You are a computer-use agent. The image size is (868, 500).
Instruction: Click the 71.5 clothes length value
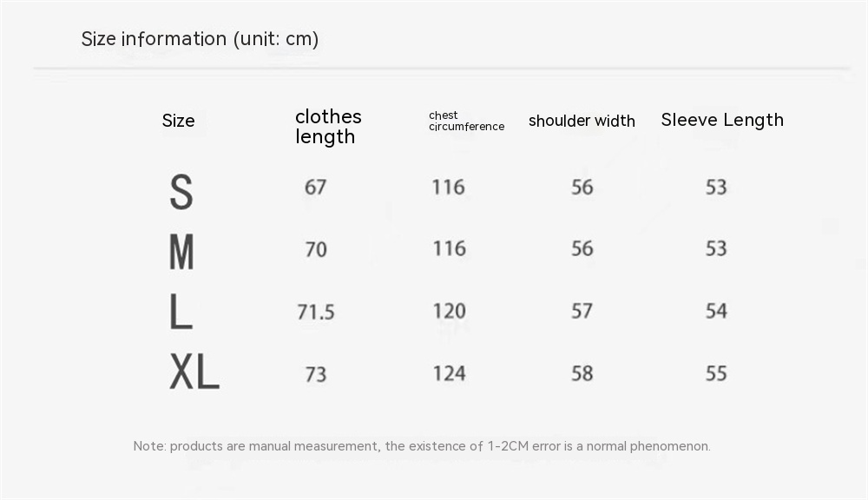click(x=316, y=312)
